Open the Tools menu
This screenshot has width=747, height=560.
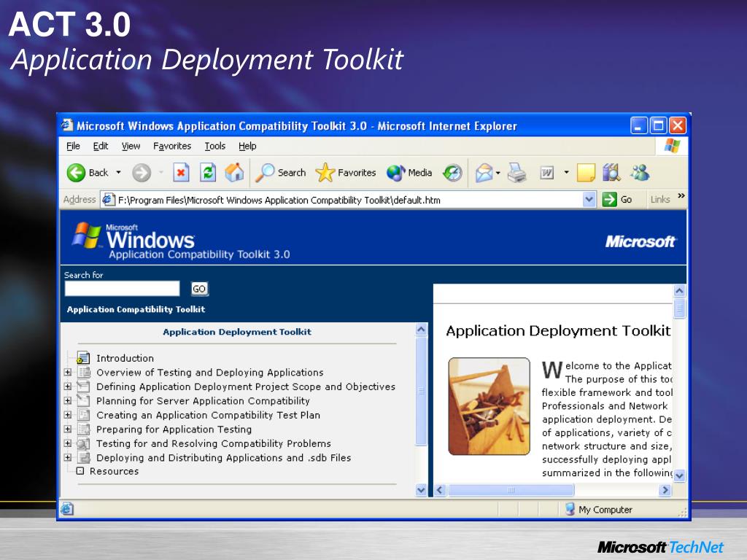[x=215, y=146]
